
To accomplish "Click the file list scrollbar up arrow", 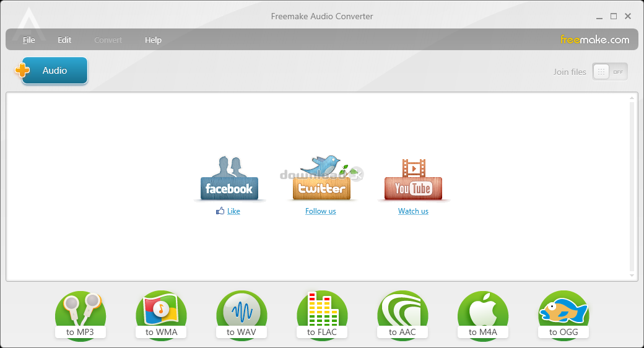I will [632, 98].
